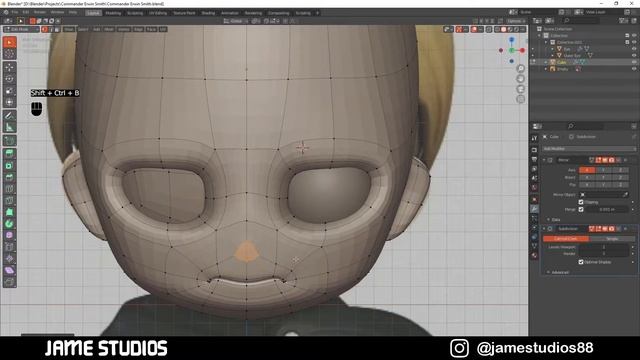The image size is (640, 360).
Task: Select the Annotate tool
Action: pos(9,116)
